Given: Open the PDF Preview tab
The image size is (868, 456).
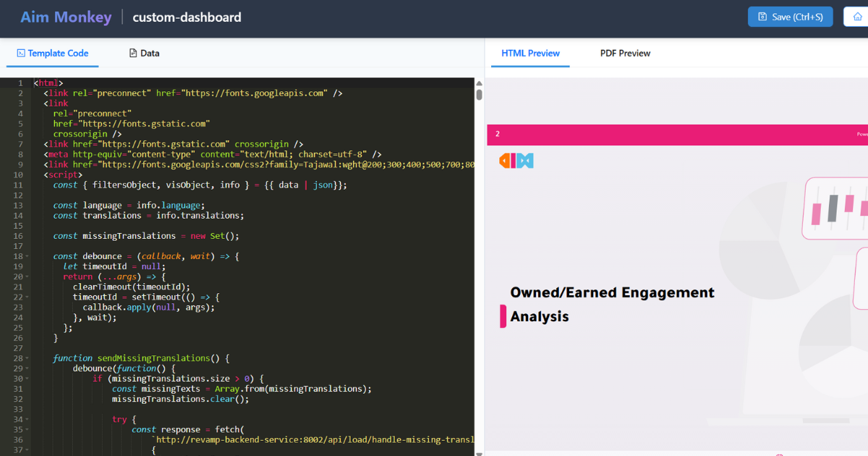Looking at the screenshot, I should (625, 53).
